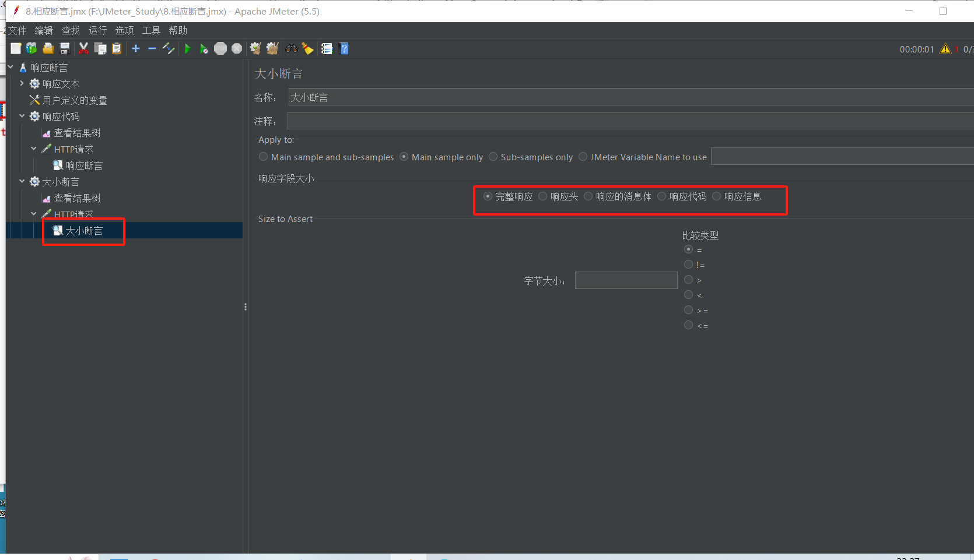Image resolution: width=974 pixels, height=560 pixels.
Task: Expand all nodes with plus icon
Action: [x=136, y=48]
